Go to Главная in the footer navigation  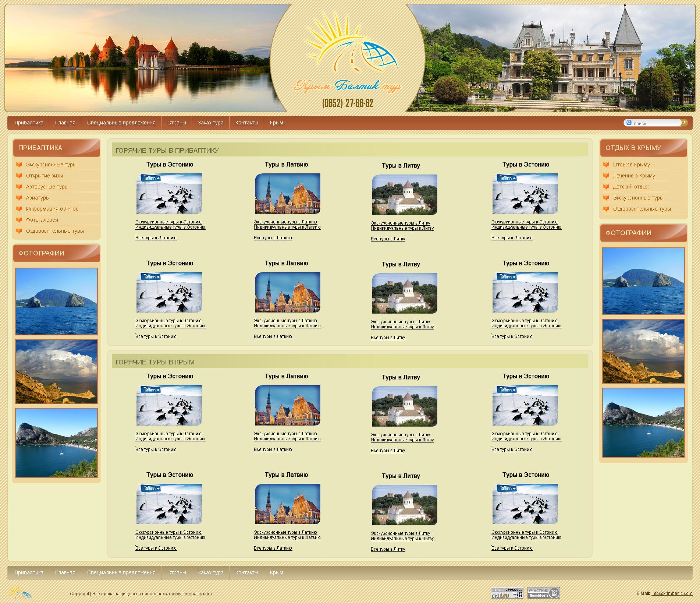pyautogui.click(x=65, y=572)
